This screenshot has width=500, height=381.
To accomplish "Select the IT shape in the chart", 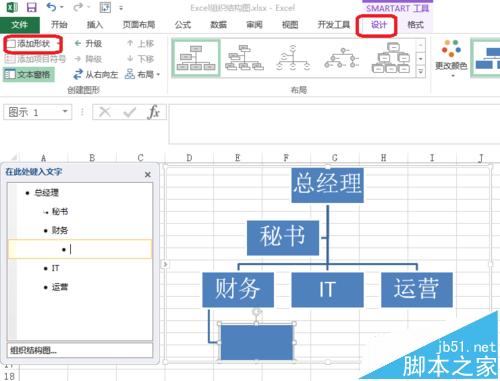I will (327, 290).
